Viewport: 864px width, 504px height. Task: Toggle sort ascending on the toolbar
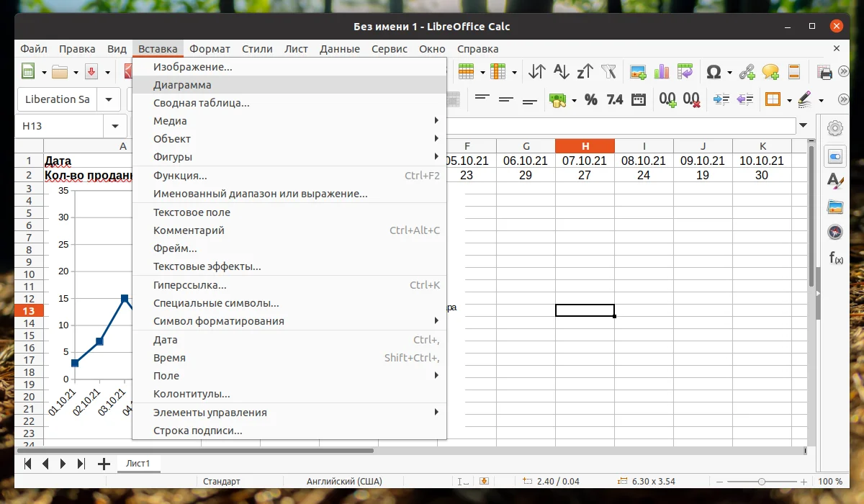(x=562, y=71)
